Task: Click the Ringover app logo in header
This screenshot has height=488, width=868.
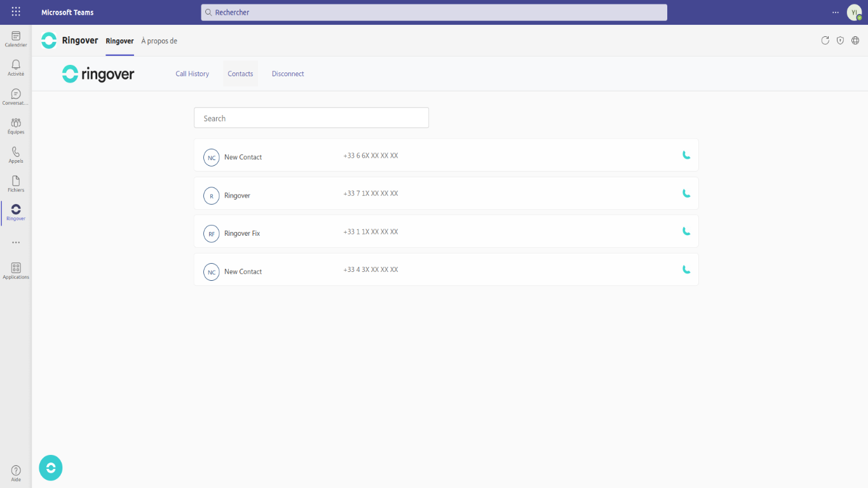Action: [49, 41]
